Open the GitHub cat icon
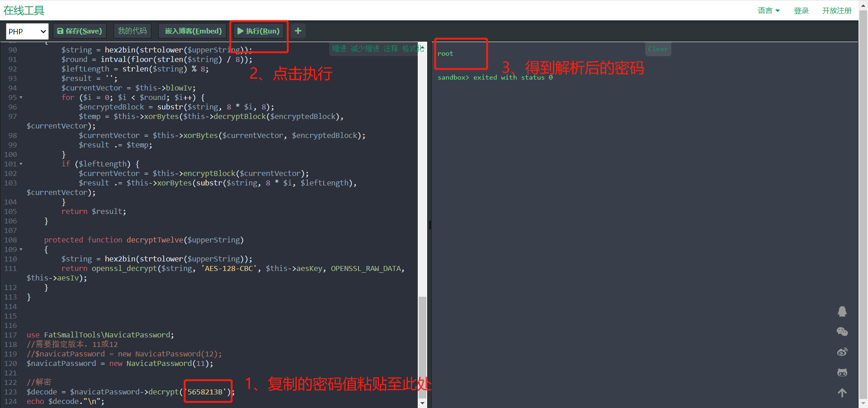 (x=842, y=372)
